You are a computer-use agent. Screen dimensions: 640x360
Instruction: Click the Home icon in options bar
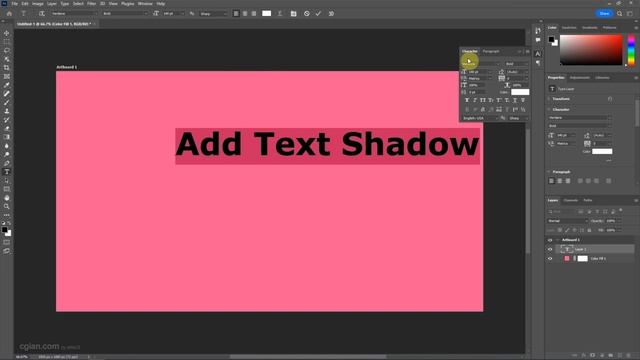pyautogui.click(x=9, y=13)
